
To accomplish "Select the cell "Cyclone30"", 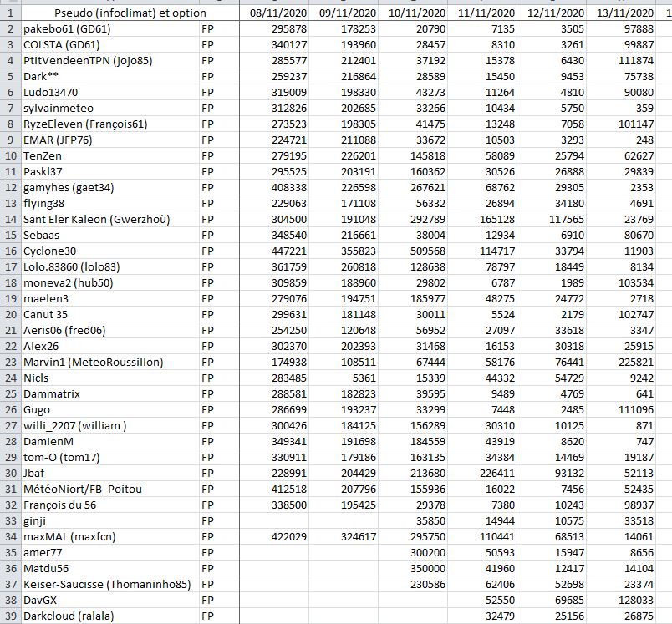I will pos(110,251).
